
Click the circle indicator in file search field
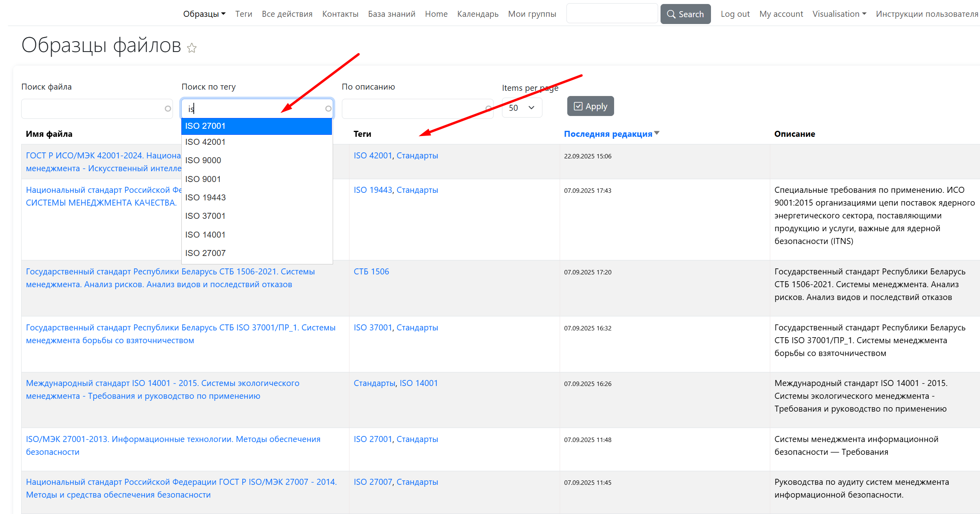pos(168,108)
